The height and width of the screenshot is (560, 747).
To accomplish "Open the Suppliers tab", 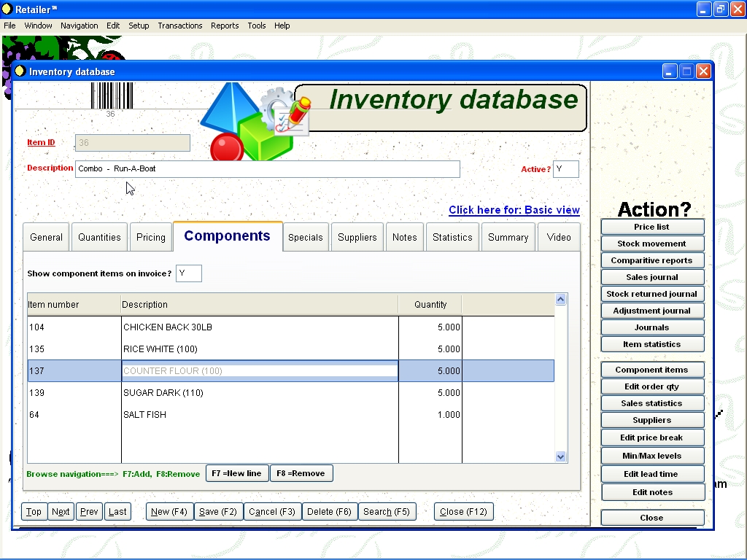I will (357, 237).
